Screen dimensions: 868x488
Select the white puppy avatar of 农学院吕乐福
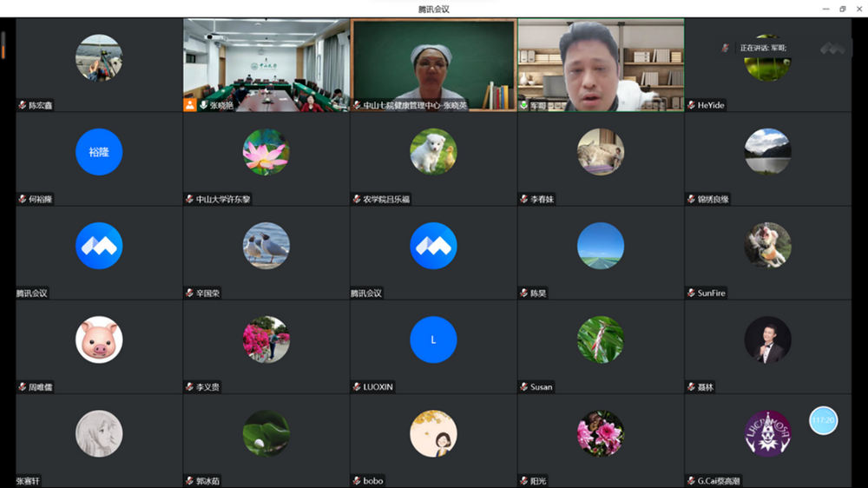click(x=433, y=152)
